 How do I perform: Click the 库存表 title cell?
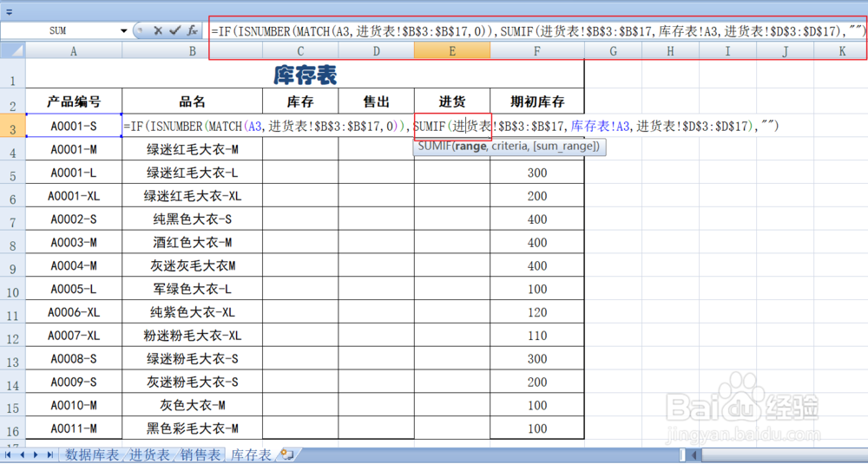point(305,74)
